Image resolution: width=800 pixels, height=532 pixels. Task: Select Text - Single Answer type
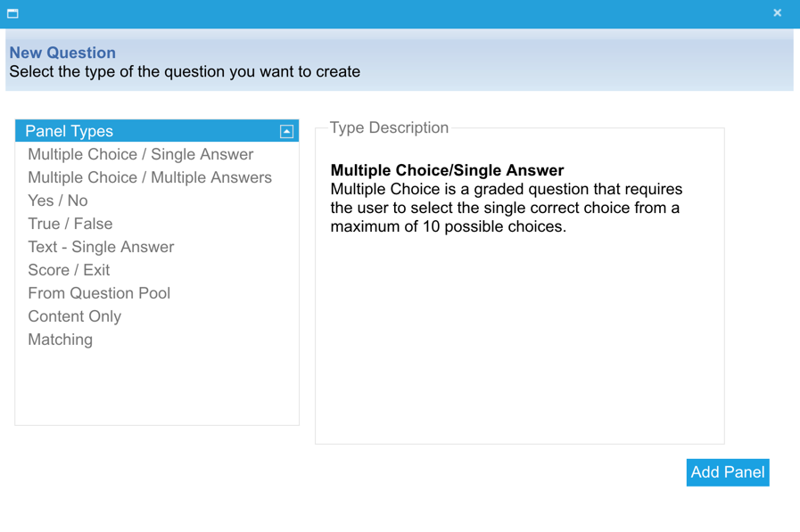(x=101, y=247)
